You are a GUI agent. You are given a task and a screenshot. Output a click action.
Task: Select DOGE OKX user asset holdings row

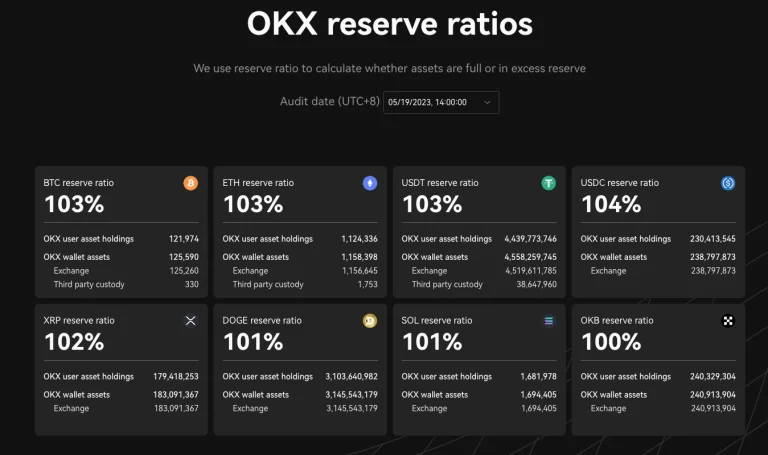[300, 376]
